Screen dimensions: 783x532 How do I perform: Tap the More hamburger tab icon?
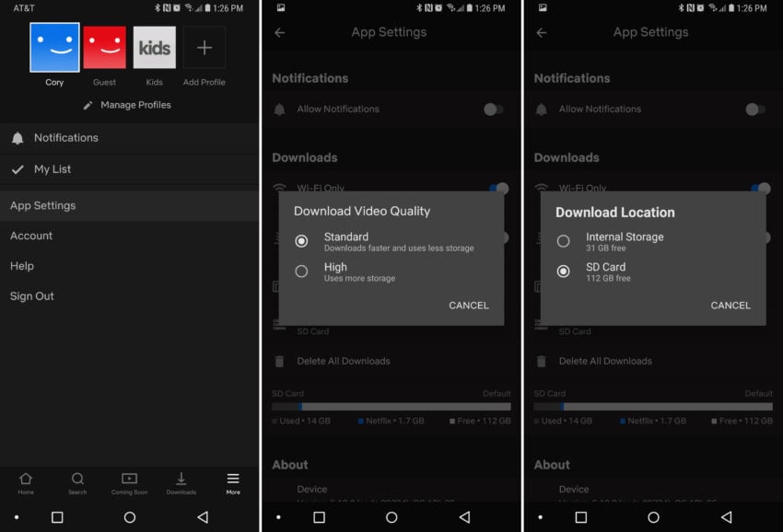point(233,483)
